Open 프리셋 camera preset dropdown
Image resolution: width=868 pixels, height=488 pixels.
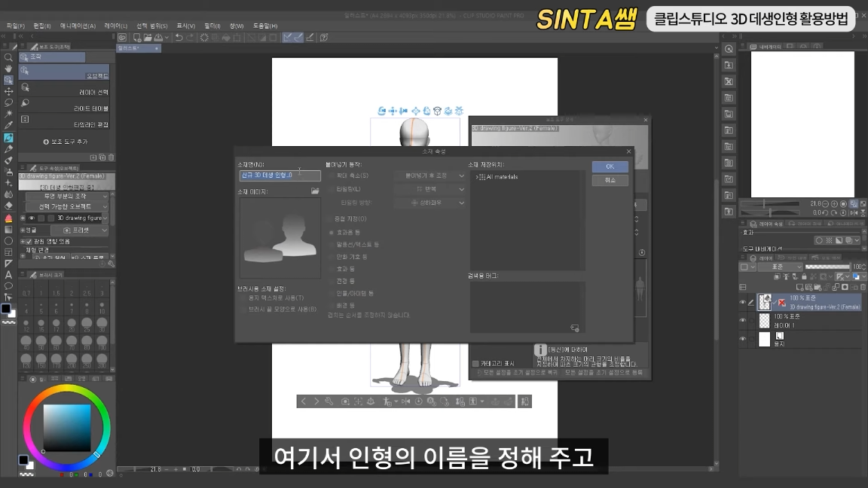[x=80, y=230]
